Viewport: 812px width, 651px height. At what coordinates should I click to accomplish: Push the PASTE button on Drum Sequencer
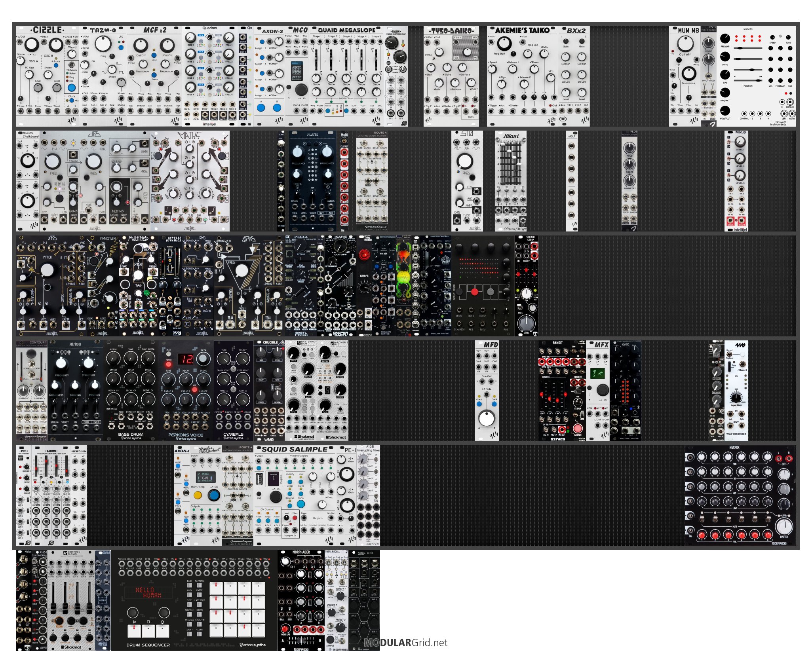click(199, 595)
